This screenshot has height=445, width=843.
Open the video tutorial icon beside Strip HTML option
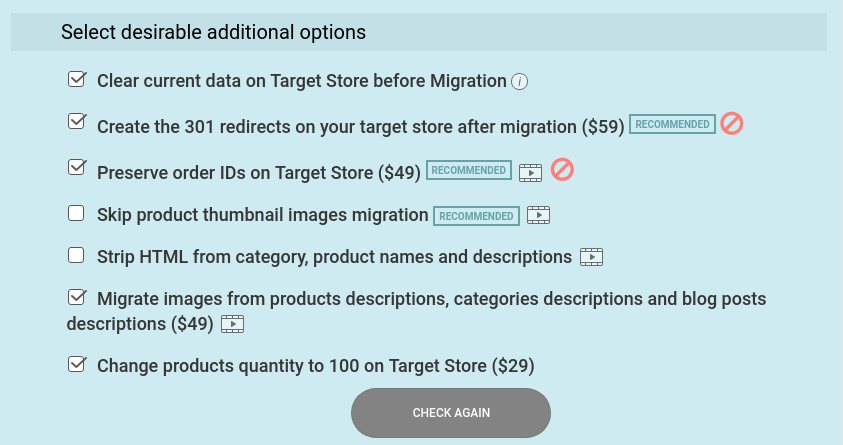[591, 257]
